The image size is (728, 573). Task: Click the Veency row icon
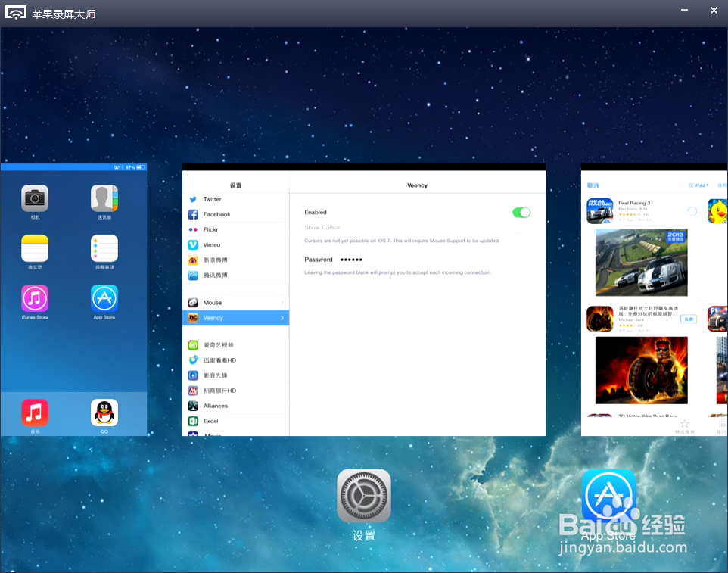point(193,318)
